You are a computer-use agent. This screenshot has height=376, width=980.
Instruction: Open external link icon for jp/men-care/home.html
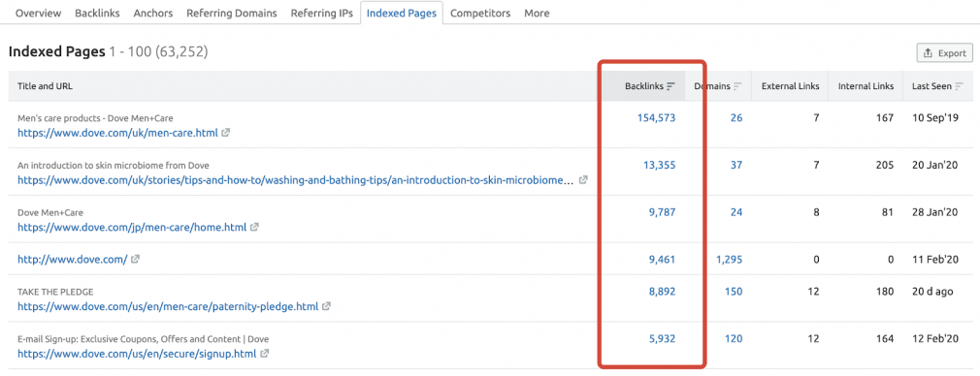[x=254, y=228]
